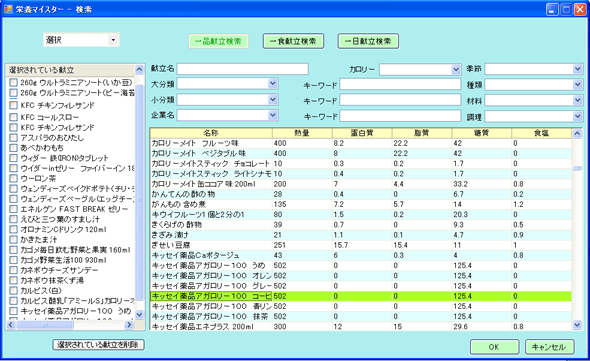This screenshot has width=590, height=361.
Task: Focus the third キーワード input field
Action: coord(400,116)
